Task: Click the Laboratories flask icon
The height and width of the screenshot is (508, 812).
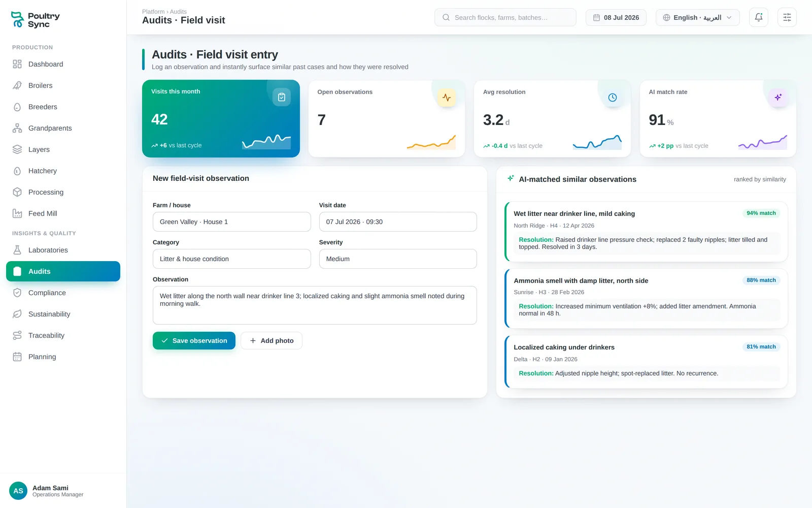Action: point(17,250)
